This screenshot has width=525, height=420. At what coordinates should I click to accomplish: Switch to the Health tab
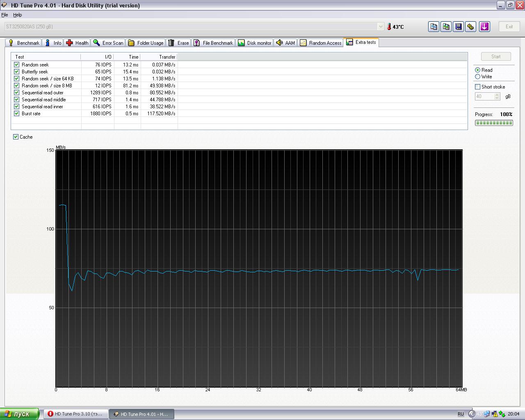point(77,43)
